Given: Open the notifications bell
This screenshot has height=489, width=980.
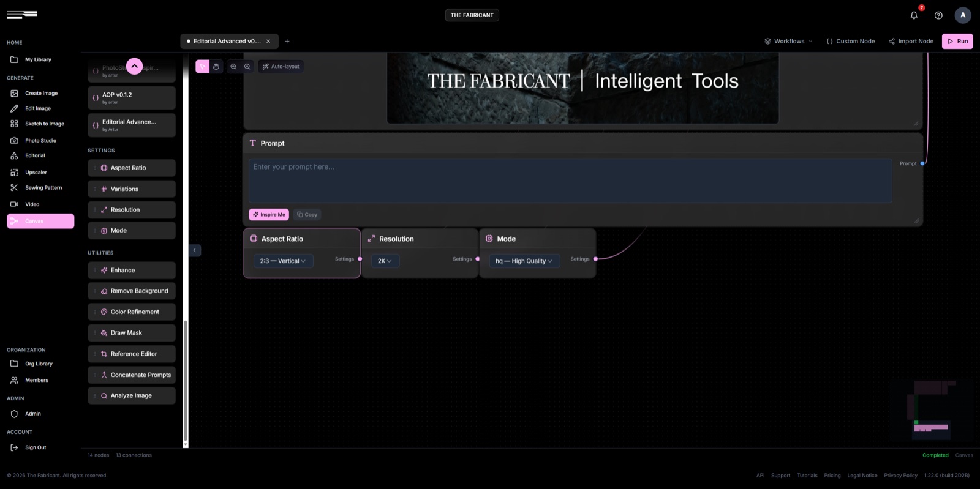Looking at the screenshot, I should click(914, 15).
